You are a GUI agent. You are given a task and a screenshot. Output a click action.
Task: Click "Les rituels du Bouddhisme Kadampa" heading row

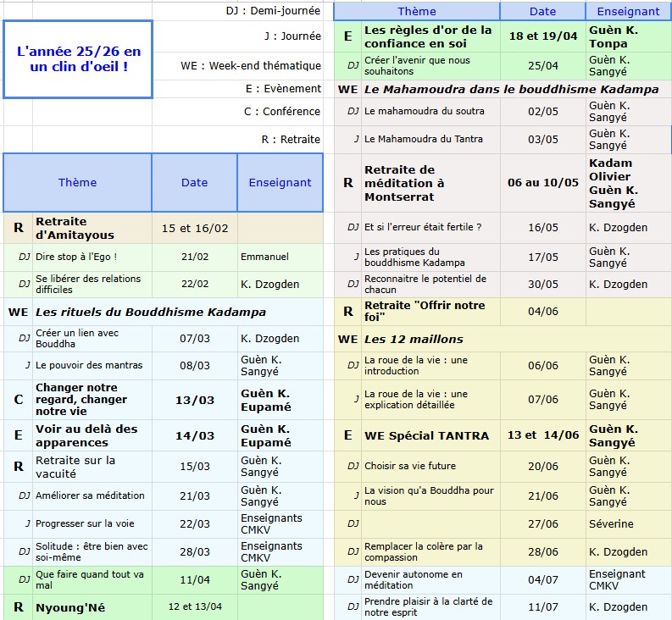click(150, 312)
